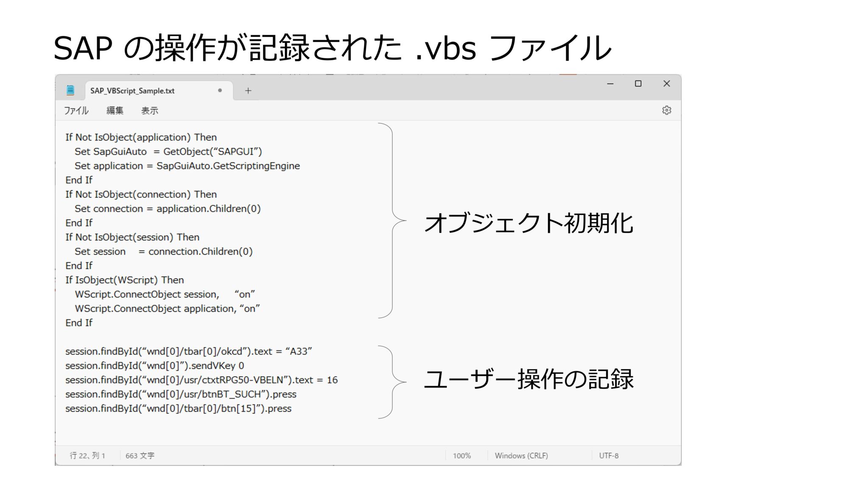Screen dimensions: 868x488
Task: Click the final End If line
Action: pyautogui.click(x=78, y=322)
